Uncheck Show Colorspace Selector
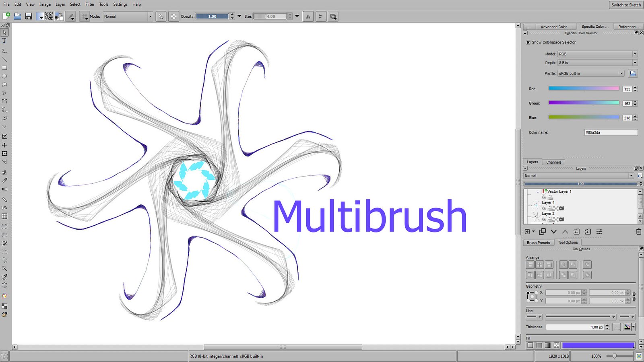The height and width of the screenshot is (362, 644). pyautogui.click(x=528, y=42)
